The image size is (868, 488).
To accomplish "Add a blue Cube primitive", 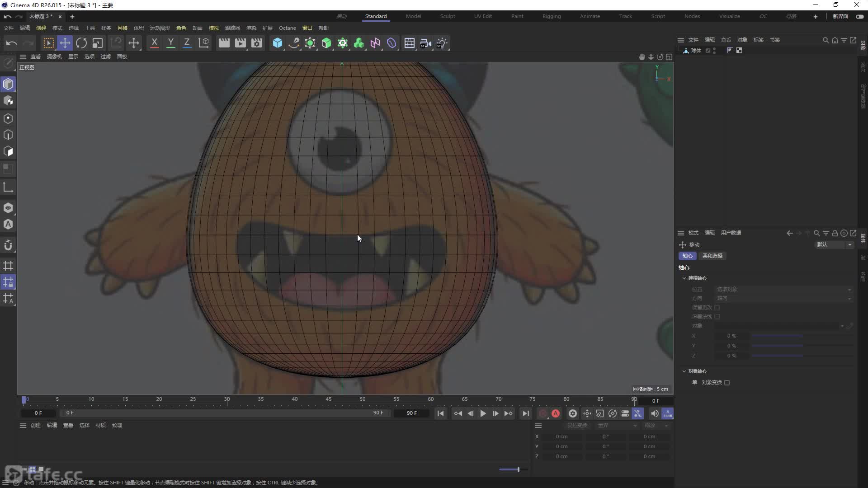I will point(278,43).
